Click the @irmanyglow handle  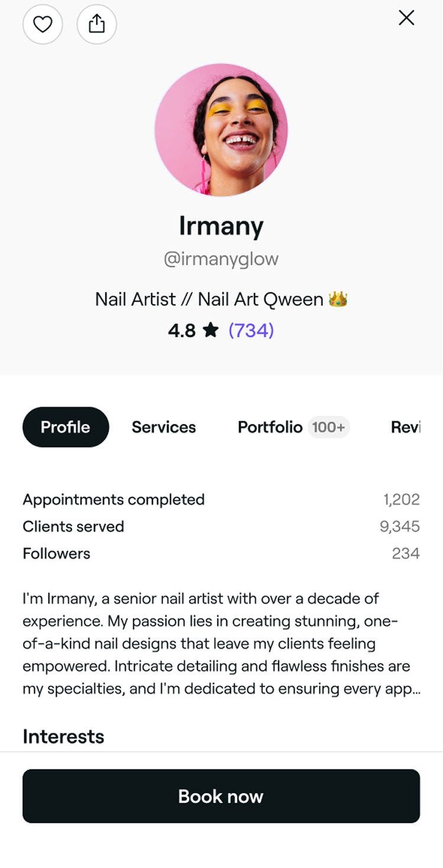(x=221, y=259)
